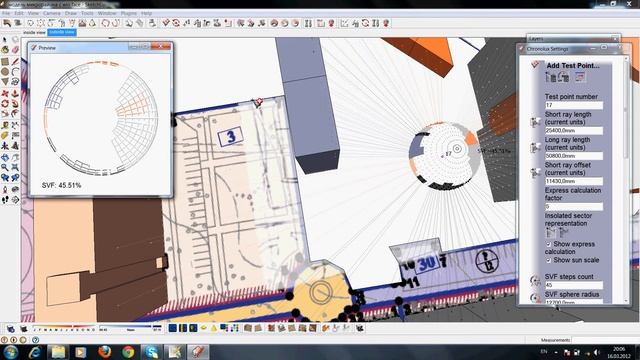The image size is (640, 360).
Task: Choose the Zoom magnifier tool
Action: point(5,167)
